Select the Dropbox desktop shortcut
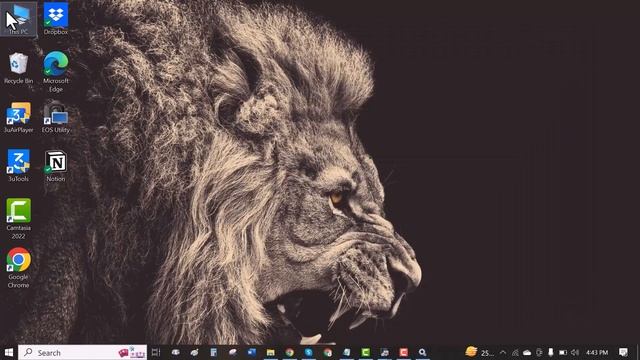The image size is (640, 360). point(56,19)
